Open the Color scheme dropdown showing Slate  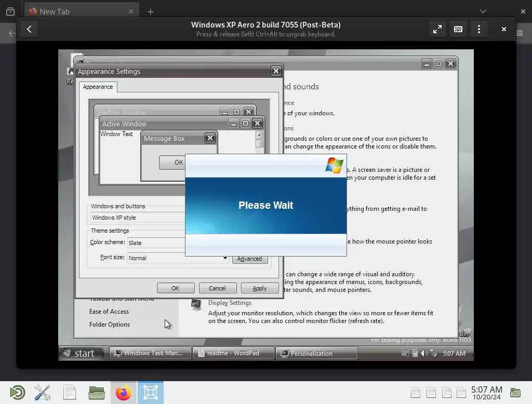coord(156,243)
